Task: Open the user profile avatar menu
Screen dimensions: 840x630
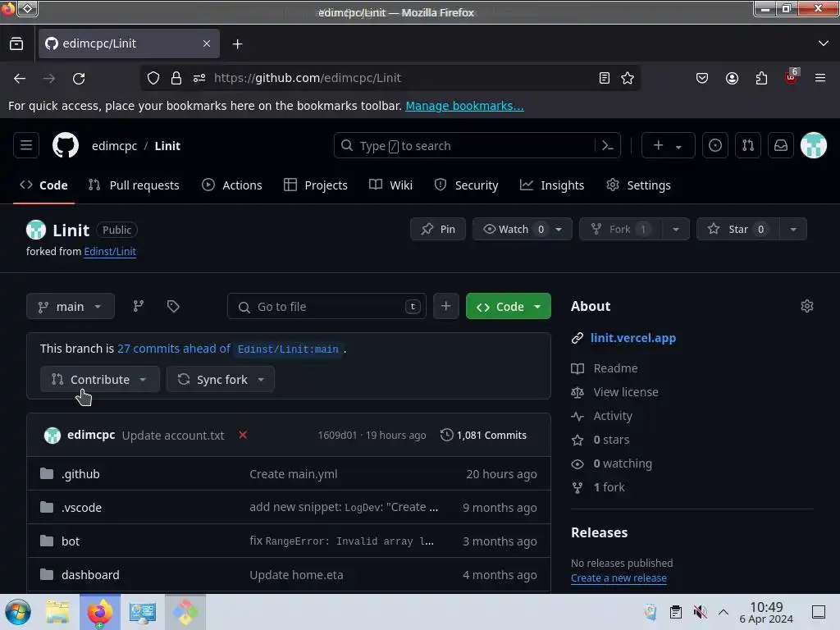Action: tap(813, 145)
